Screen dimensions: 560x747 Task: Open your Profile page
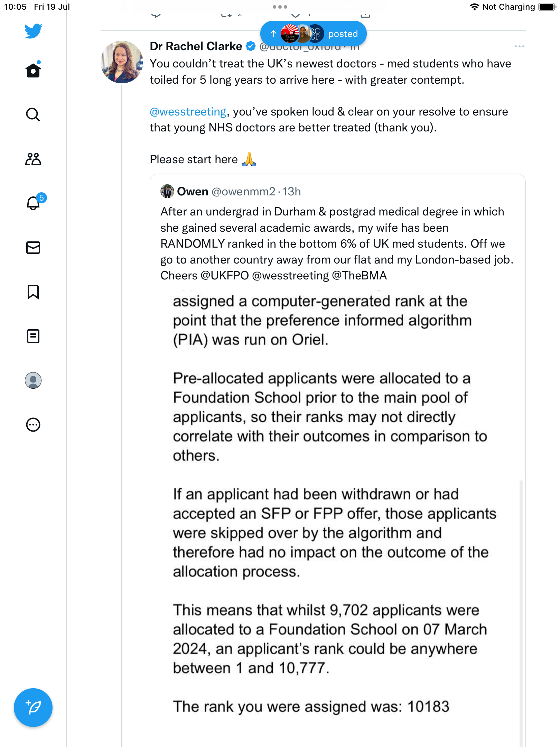[x=33, y=380]
